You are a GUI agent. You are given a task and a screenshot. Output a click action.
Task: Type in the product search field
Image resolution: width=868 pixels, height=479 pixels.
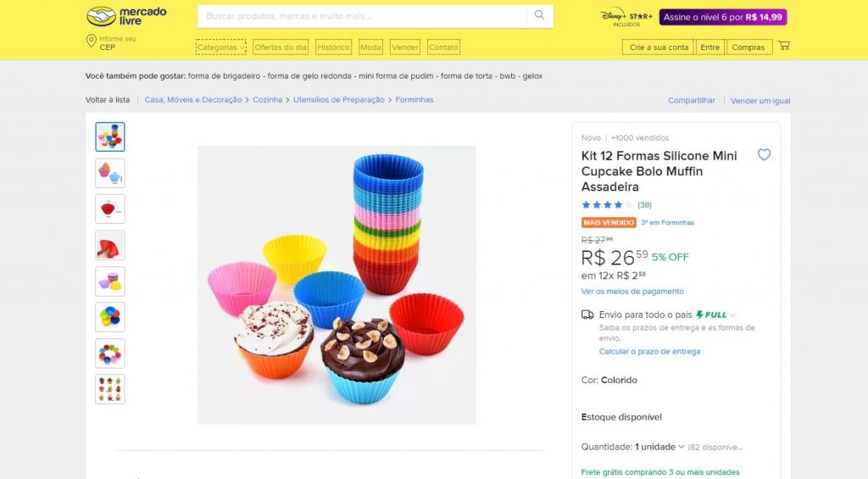364,16
